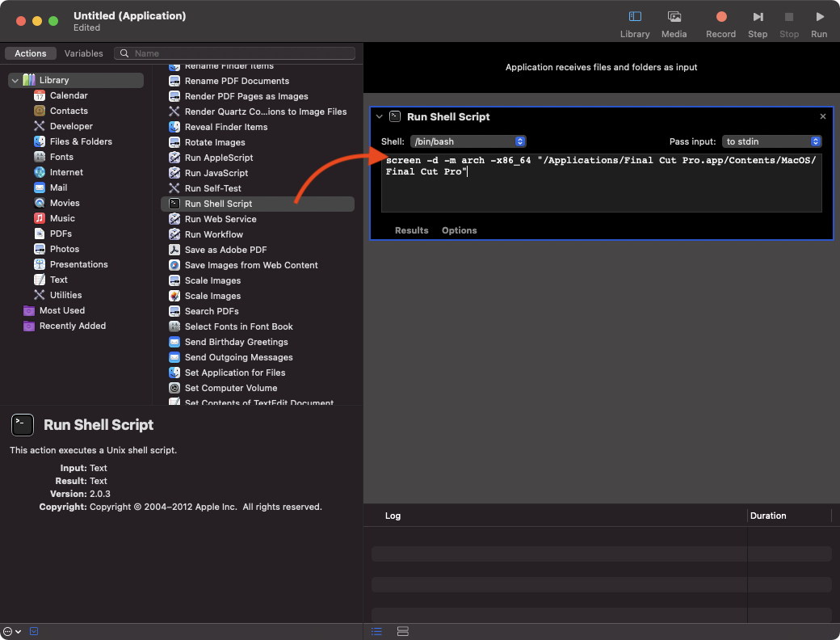This screenshot has width=840, height=640.
Task: Click the workflow input description banner
Action: pyautogui.click(x=601, y=68)
